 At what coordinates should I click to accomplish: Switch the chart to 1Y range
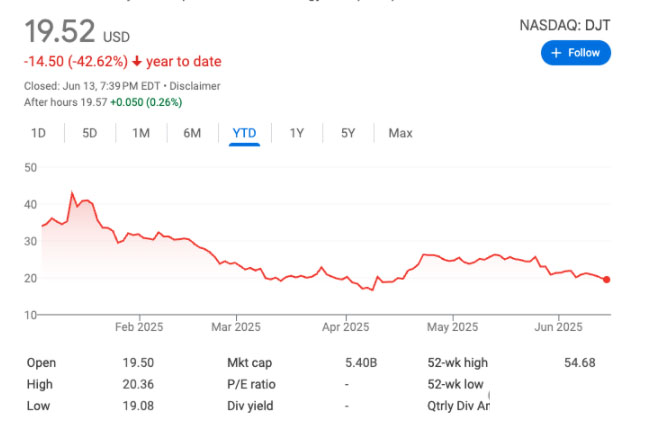297,133
